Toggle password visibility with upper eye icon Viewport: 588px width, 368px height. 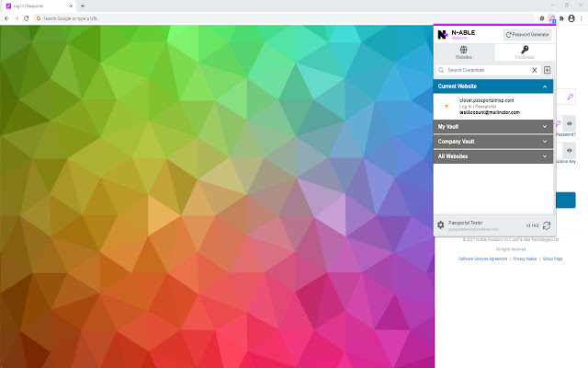click(x=570, y=123)
